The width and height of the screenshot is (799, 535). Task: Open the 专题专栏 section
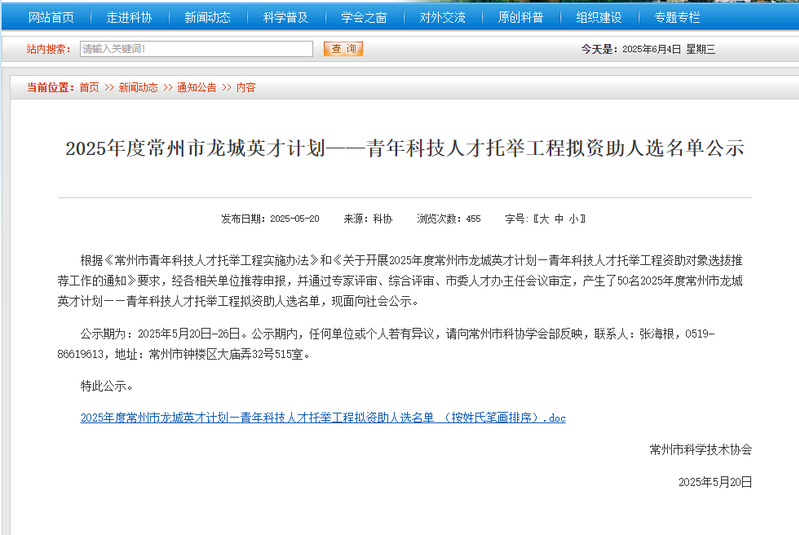(677, 17)
